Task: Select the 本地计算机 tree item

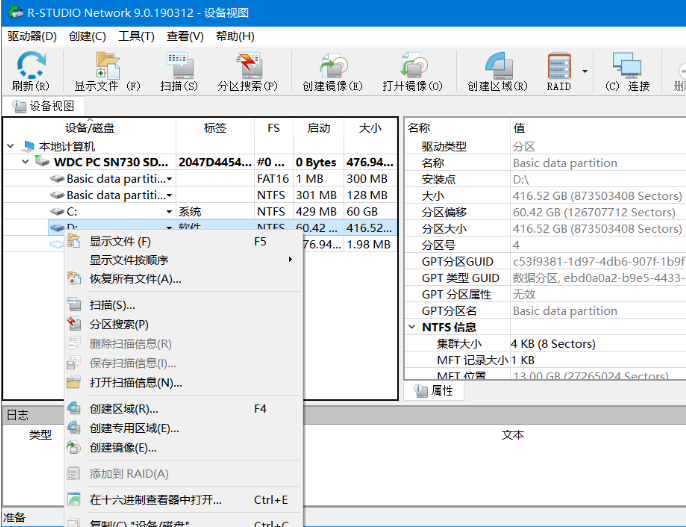Action: click(66, 146)
